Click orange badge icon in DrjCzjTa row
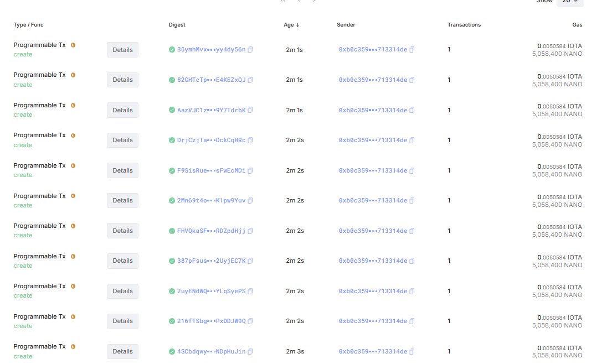 click(x=73, y=135)
